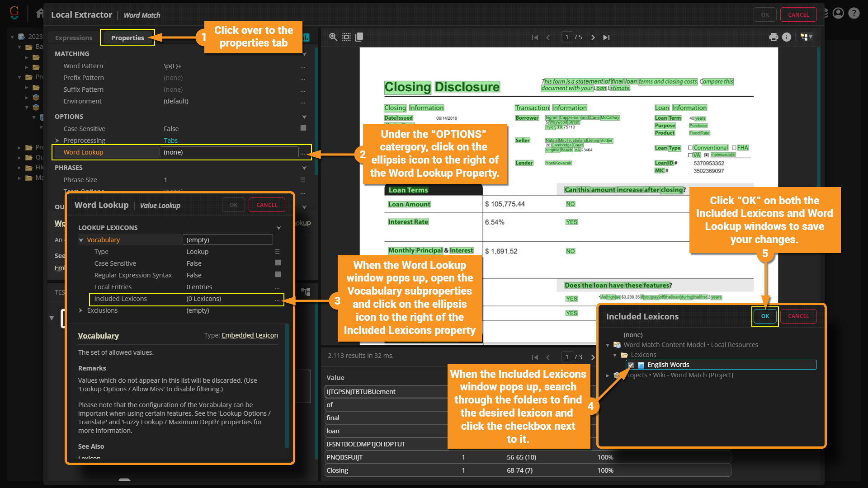868x488 pixels.
Task: Toggle the Case Sensitive checkbox under OPTIONS
Action: (303, 128)
